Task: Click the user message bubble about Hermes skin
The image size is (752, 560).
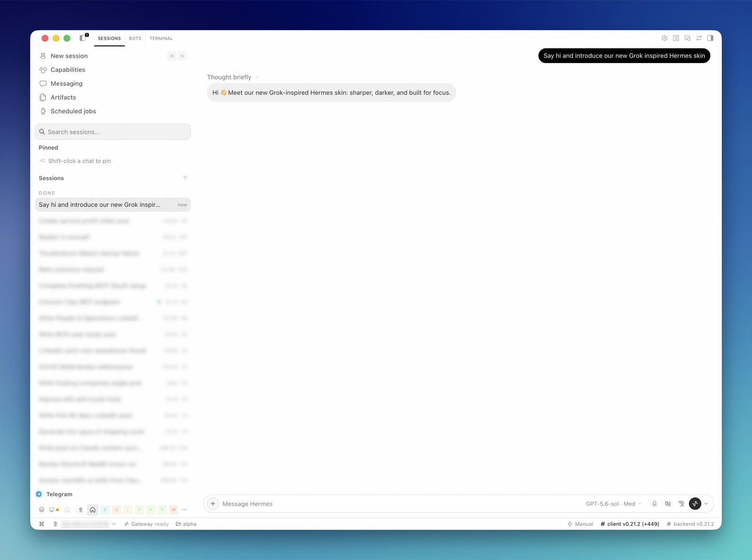Action: [624, 55]
